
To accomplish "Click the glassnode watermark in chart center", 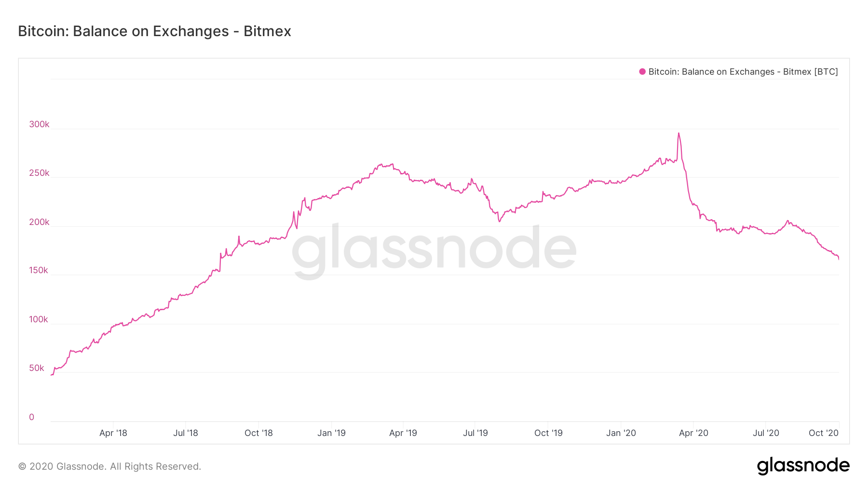I will coord(434,248).
